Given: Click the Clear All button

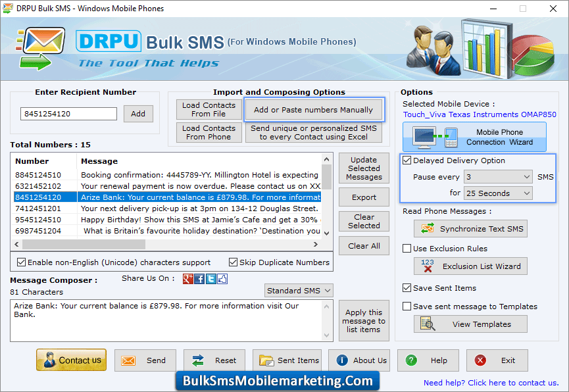Looking at the screenshot, I should tap(364, 246).
